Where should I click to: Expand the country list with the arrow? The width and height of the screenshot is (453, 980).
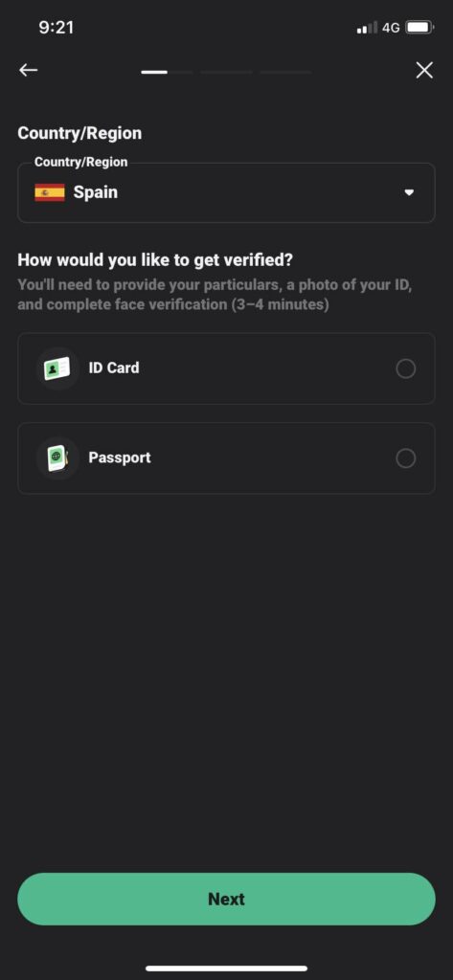pyautogui.click(x=409, y=192)
